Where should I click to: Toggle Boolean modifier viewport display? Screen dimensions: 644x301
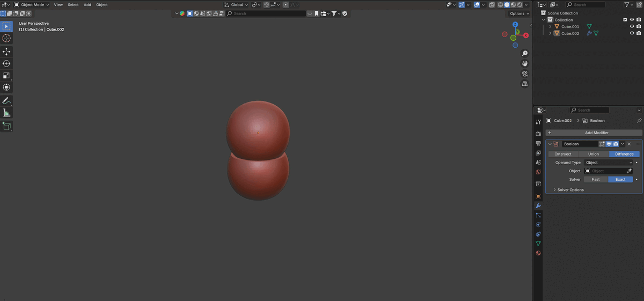[609, 144]
